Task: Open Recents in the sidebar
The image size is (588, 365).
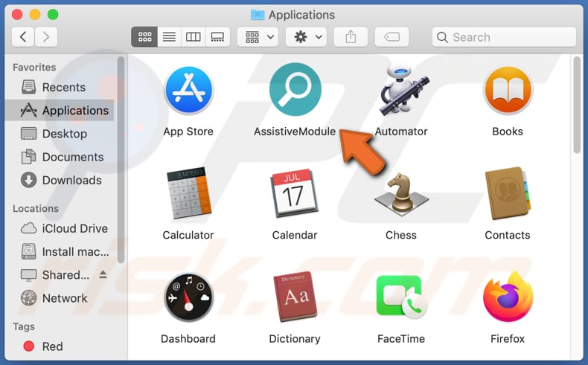Action: pos(61,87)
